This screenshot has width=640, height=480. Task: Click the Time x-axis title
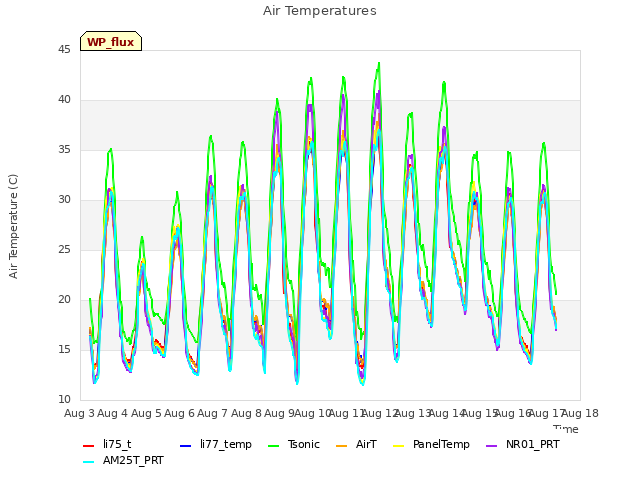click(x=566, y=429)
